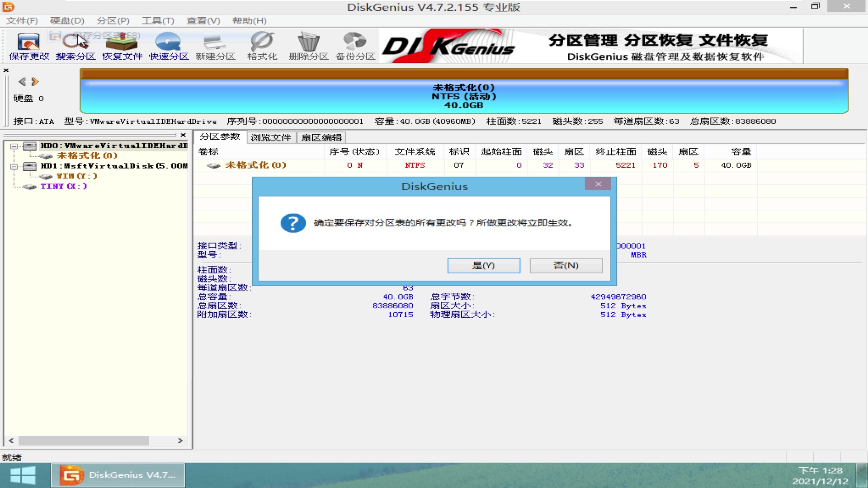Click the Delete Partition (删除分区) toolbar icon
Screen dimensions: 868x488
(308, 46)
